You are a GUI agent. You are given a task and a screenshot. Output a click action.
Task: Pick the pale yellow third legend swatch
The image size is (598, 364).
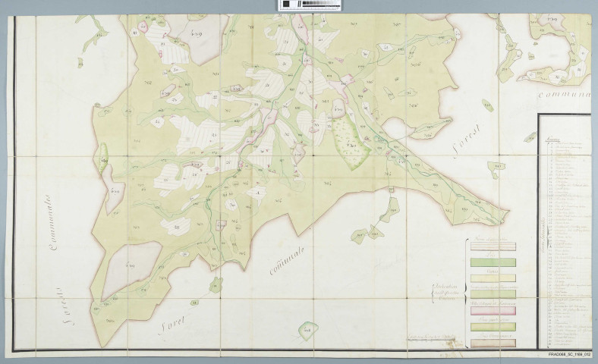pos(492,278)
